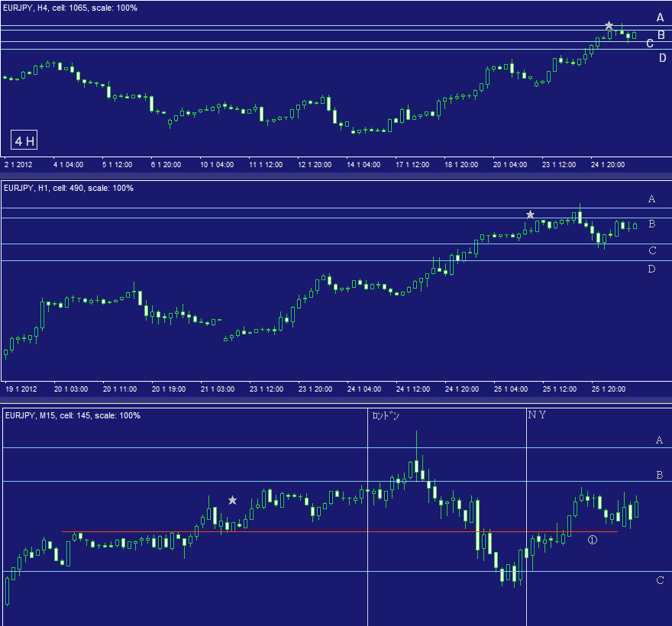Click the "10 1 04:00" time label
The width and height of the screenshot is (672, 626).
coord(217,165)
